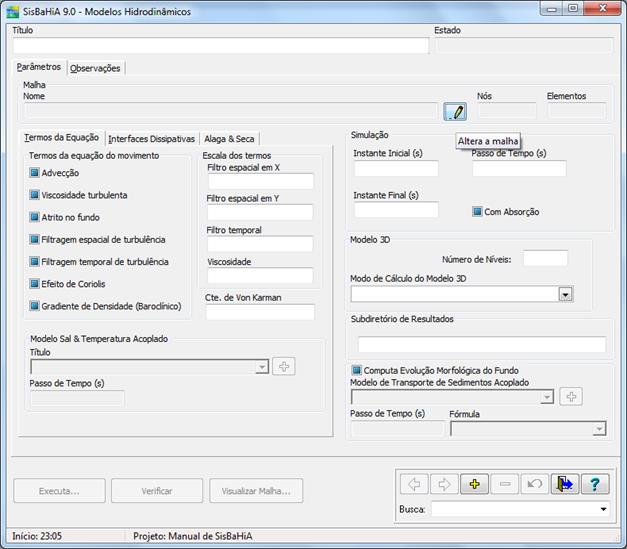Go to previous record with left arrow
The image size is (627, 549).
tap(414, 484)
